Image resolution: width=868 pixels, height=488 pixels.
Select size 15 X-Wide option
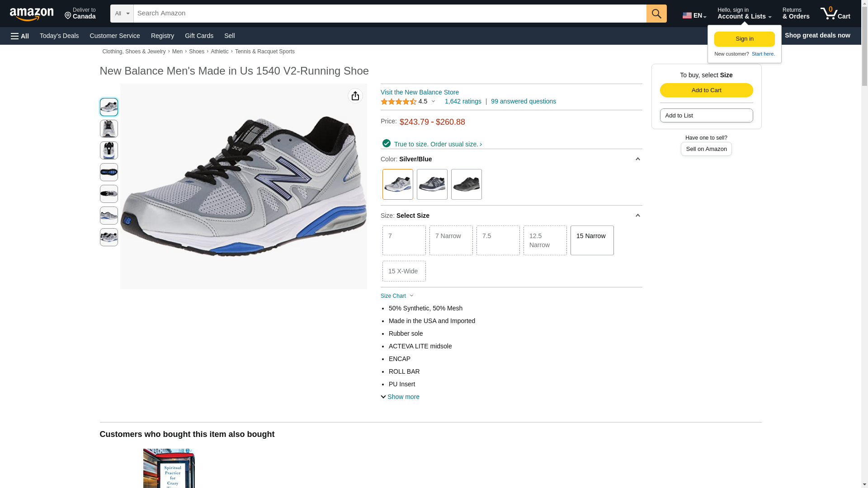tap(404, 271)
